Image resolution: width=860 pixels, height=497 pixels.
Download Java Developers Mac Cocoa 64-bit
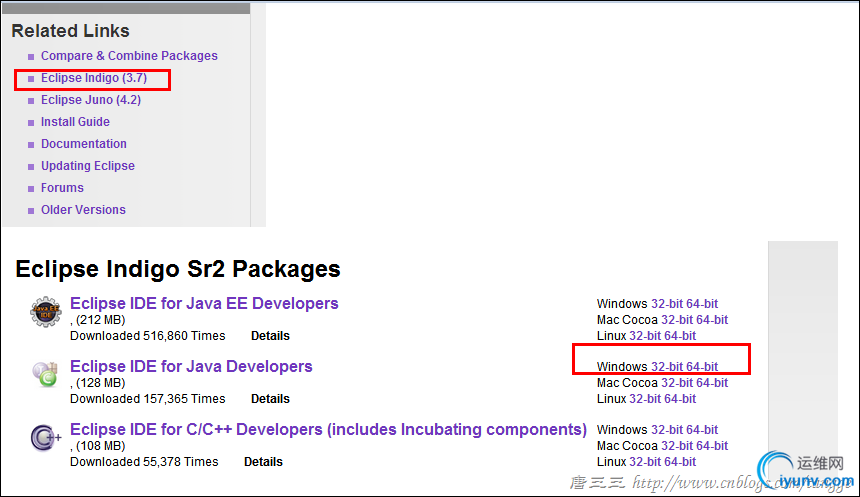click(x=712, y=383)
